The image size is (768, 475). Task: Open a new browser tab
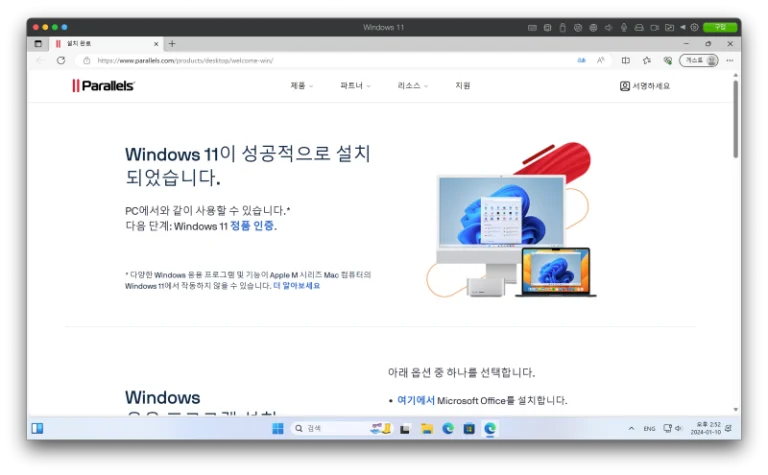pos(172,44)
